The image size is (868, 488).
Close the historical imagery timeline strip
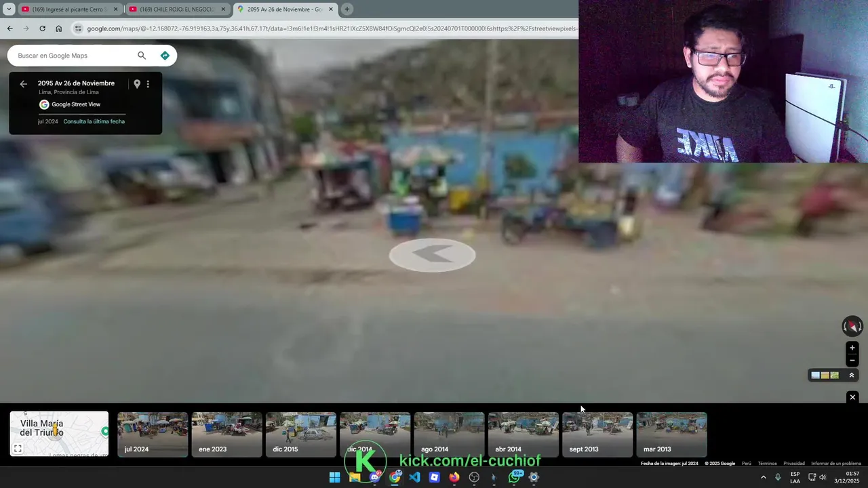coord(852,397)
